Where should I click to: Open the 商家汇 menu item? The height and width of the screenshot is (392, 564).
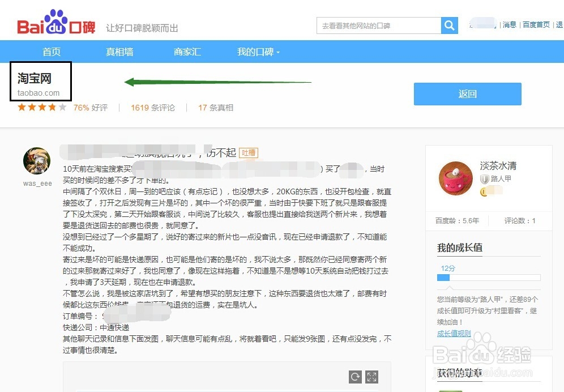[x=187, y=51]
